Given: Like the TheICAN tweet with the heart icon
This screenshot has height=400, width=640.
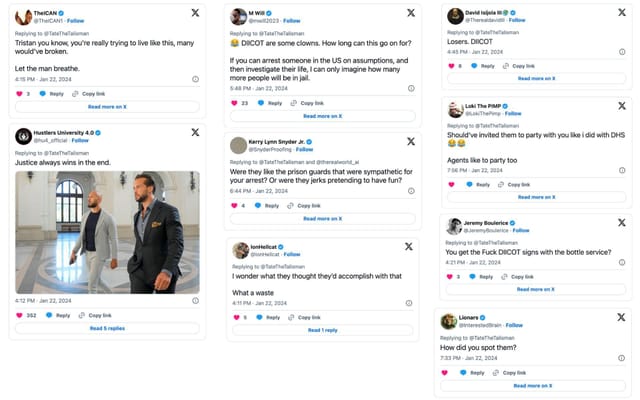Looking at the screenshot, I should pos(18,93).
